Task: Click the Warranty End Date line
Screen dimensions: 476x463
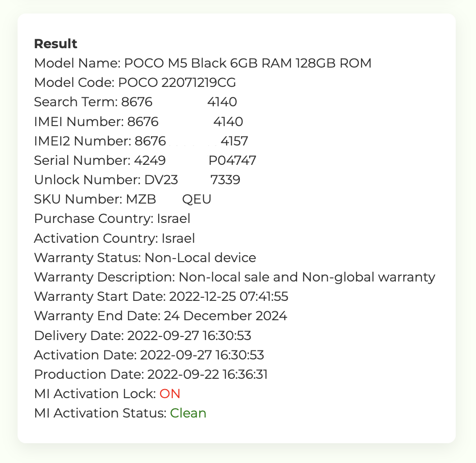Action: tap(160, 316)
